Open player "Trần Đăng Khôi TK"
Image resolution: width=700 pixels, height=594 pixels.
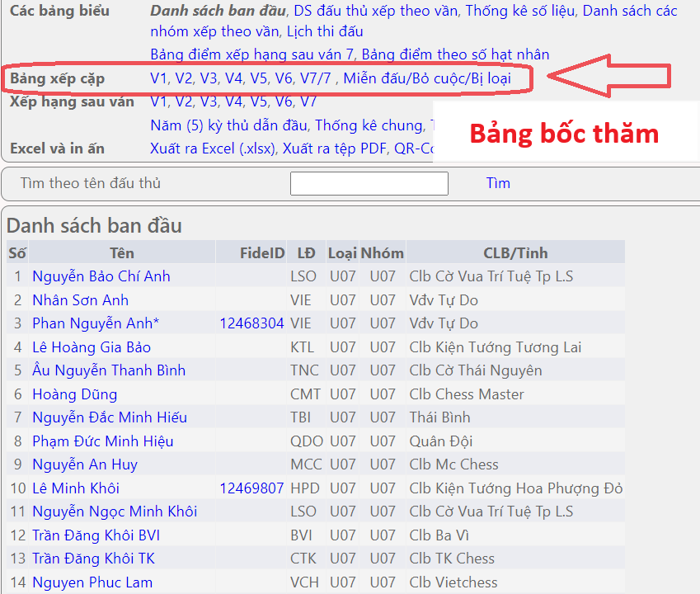point(93,559)
